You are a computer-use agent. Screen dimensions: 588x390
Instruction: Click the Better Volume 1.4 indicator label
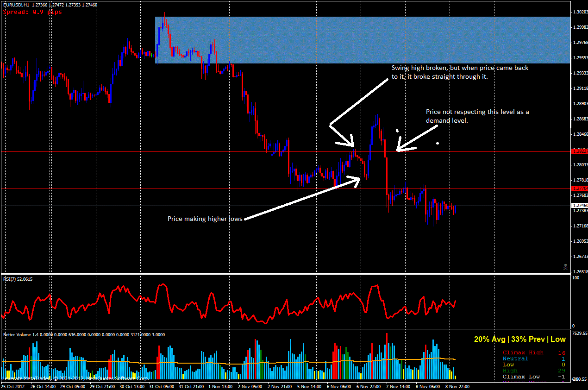(28, 334)
